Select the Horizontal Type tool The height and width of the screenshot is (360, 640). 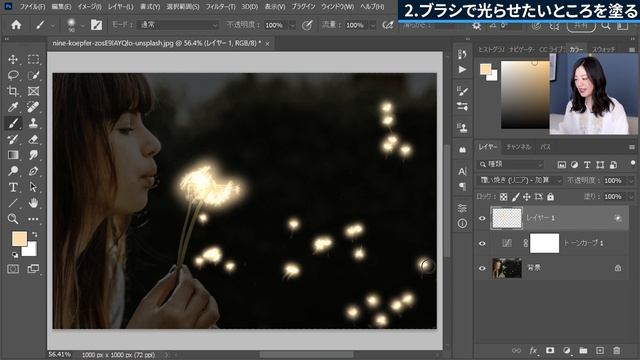[x=13, y=187]
